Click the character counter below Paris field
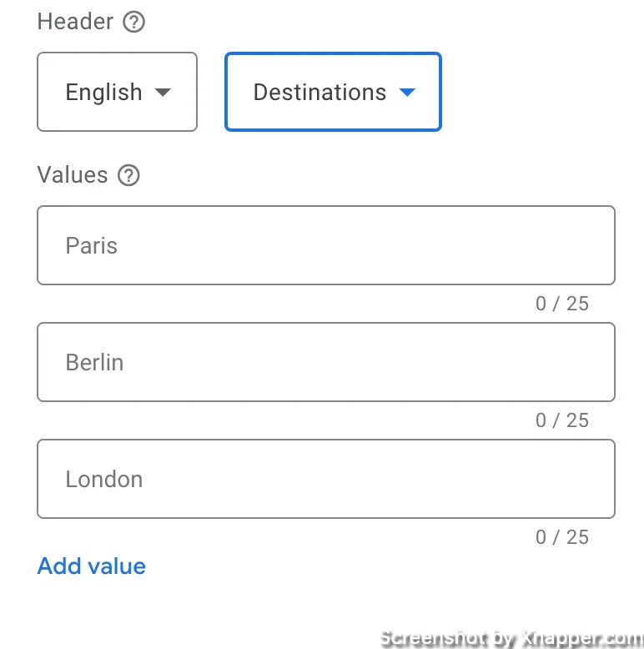 click(562, 304)
